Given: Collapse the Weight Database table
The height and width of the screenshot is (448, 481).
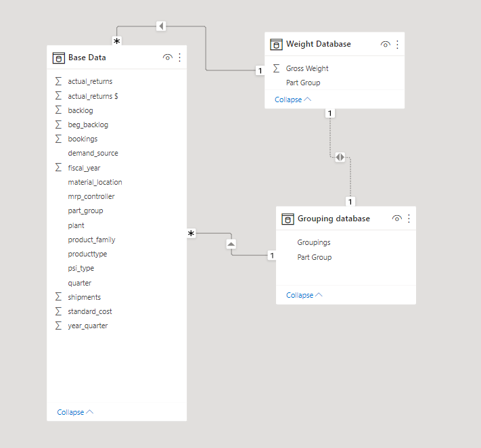Looking at the screenshot, I should [293, 99].
